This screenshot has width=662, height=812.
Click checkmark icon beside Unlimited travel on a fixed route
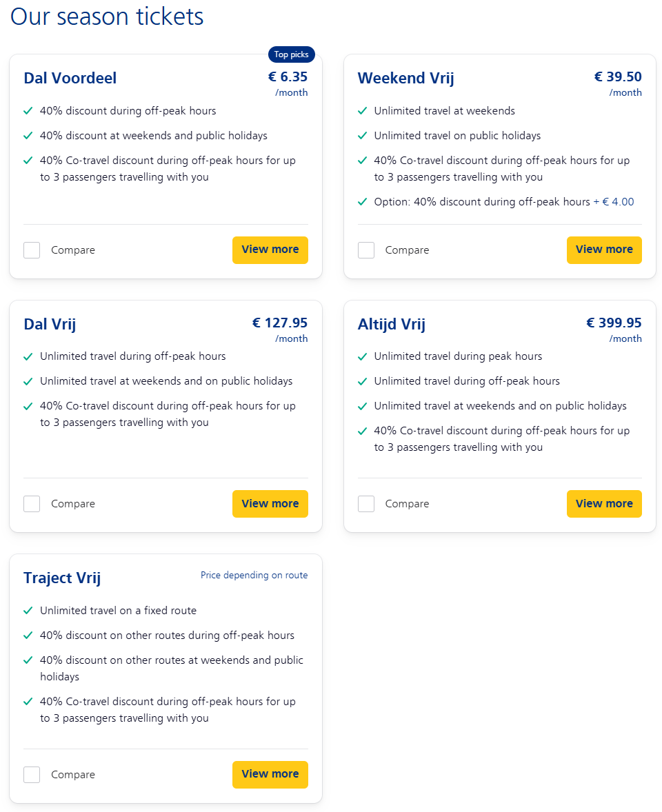(x=28, y=611)
